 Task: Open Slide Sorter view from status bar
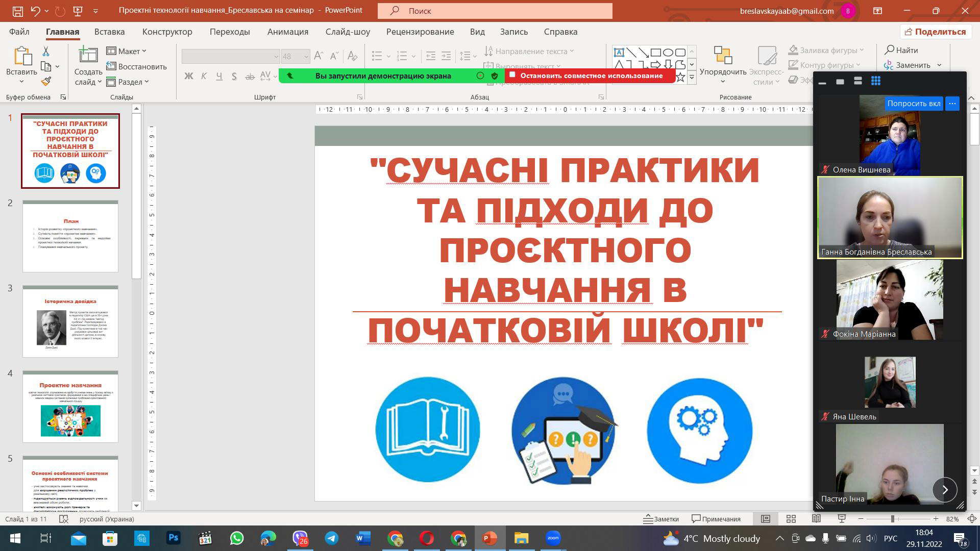pos(791,519)
